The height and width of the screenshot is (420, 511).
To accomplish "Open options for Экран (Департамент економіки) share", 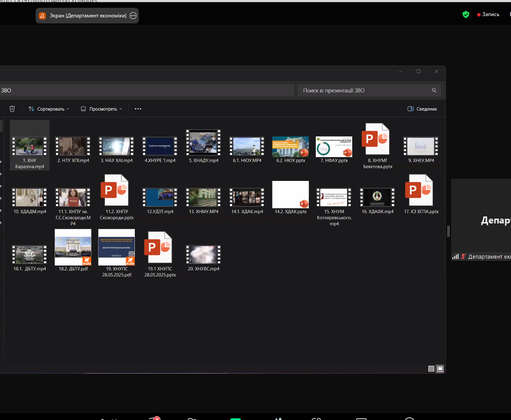I will coord(133,16).
